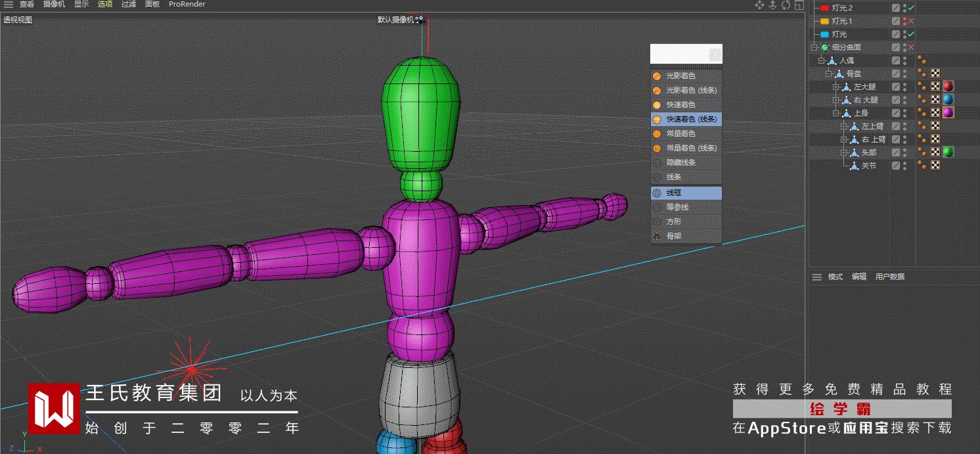Image resolution: width=980 pixels, height=454 pixels.
Task: Select the blue material tag on 右 大腿
Action: click(x=948, y=99)
